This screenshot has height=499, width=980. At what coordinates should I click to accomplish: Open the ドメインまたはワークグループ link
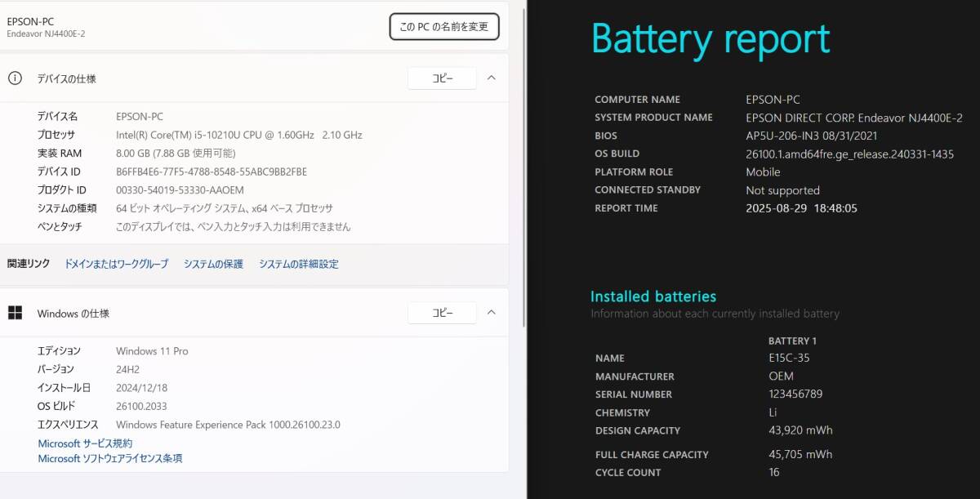pyautogui.click(x=116, y=264)
